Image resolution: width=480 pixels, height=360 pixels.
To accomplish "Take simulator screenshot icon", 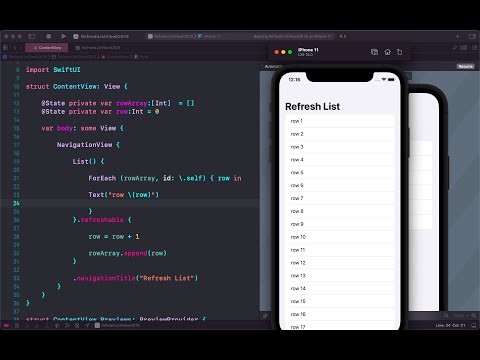I will click(x=374, y=52).
